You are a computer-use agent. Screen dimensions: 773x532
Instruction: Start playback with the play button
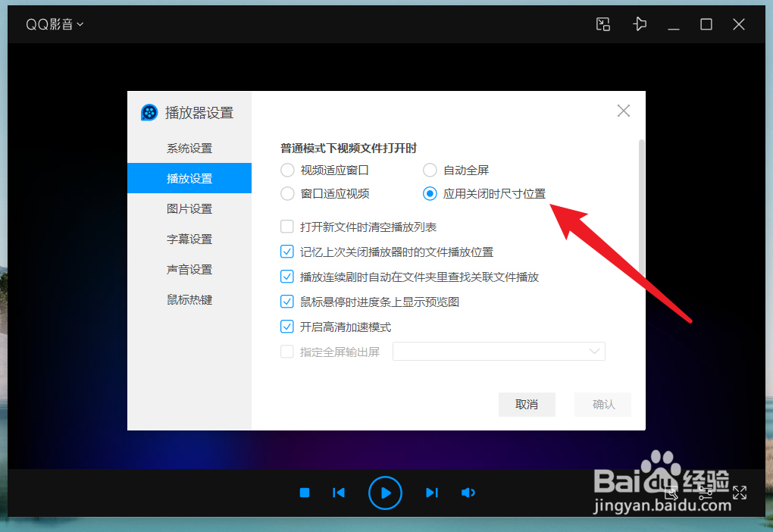385,493
